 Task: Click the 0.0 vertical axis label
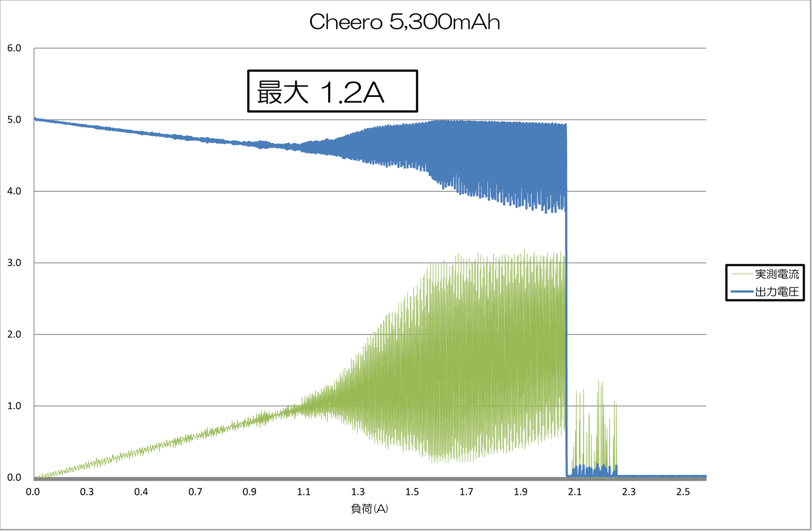point(14,477)
